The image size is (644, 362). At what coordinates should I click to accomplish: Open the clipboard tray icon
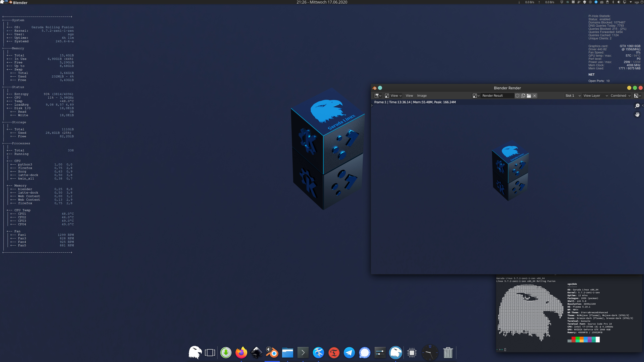coord(607,2)
